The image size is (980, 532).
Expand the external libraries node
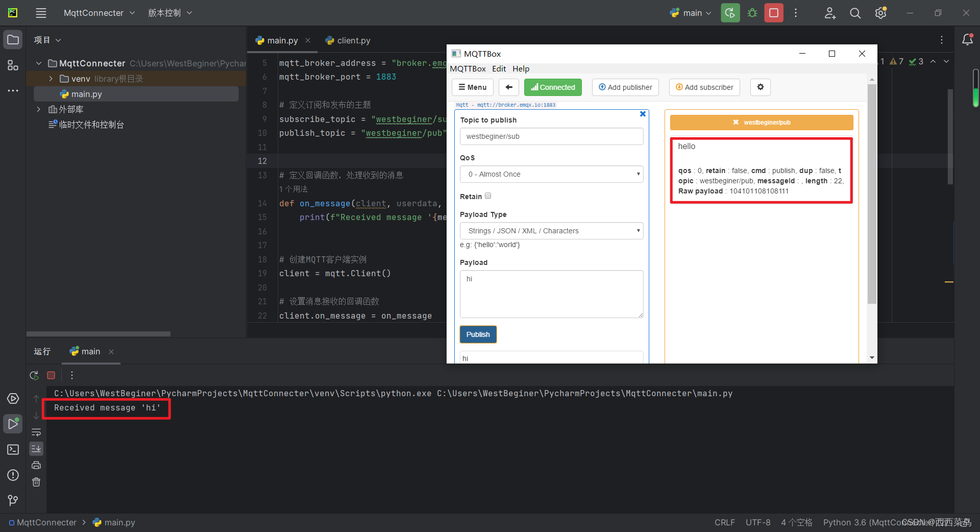[39, 109]
